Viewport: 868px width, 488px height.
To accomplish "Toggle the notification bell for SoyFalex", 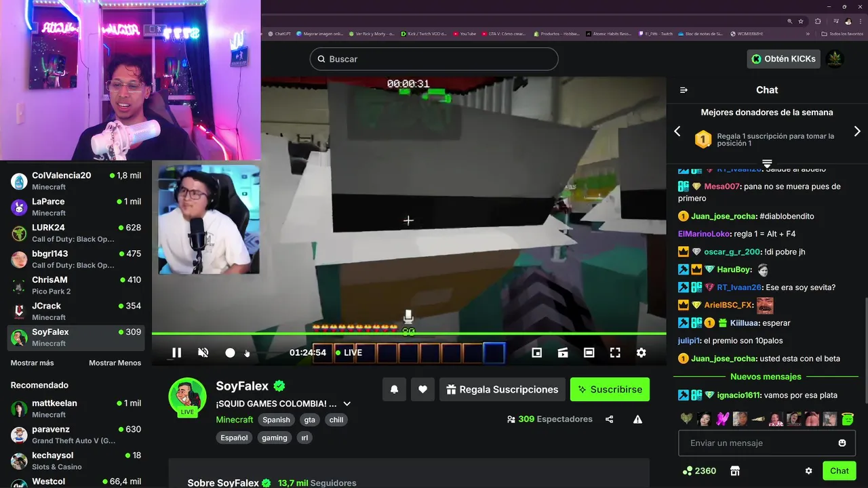I will (x=394, y=389).
